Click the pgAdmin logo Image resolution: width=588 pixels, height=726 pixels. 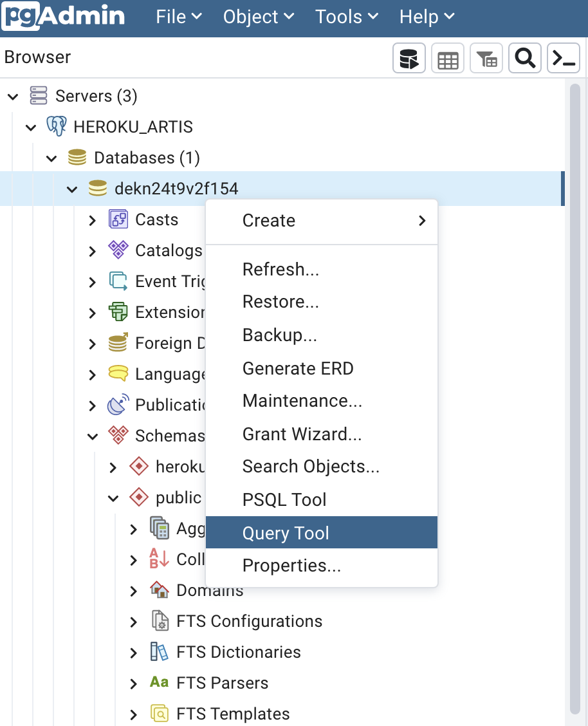[x=64, y=16]
